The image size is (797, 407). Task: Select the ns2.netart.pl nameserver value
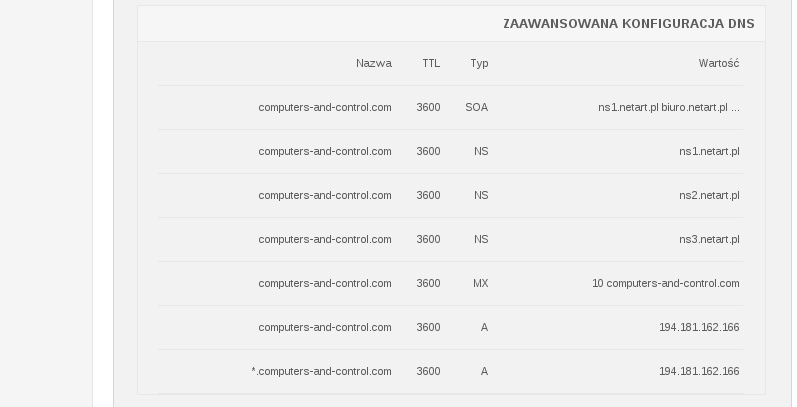(x=709, y=195)
